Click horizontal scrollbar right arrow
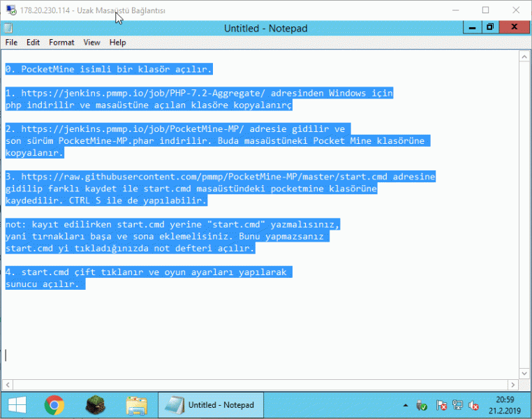The width and height of the screenshot is (532, 419). 512,385
